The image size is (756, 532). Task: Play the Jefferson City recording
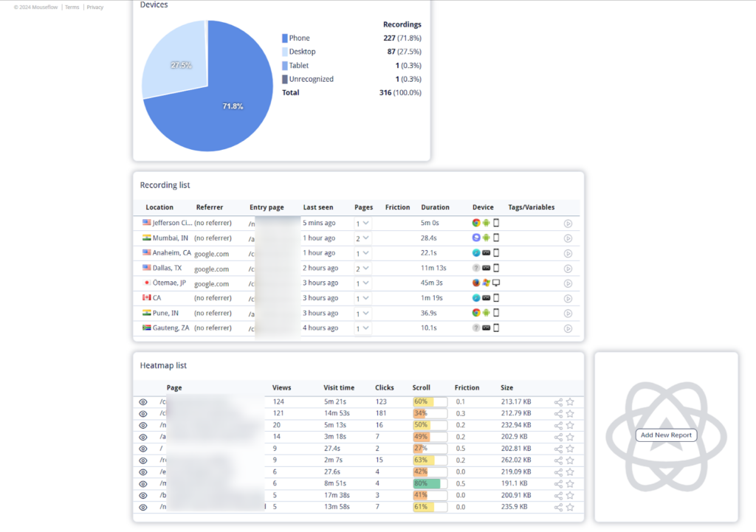coord(568,224)
